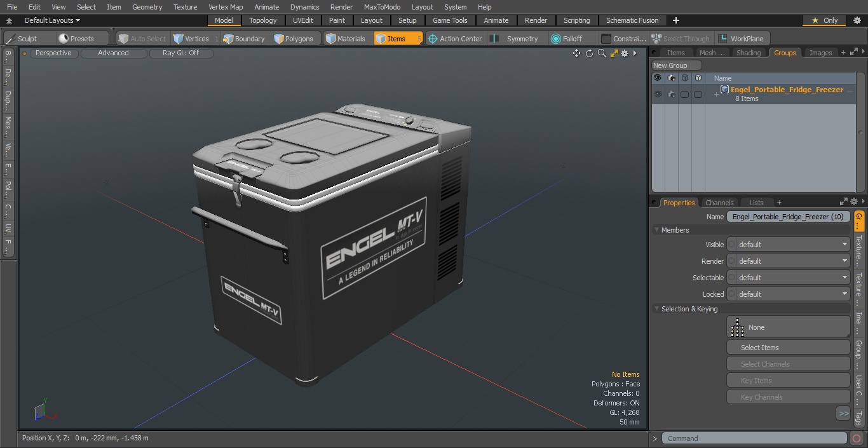Viewport: 868px width, 448px height.
Task: Click the viewport rotate icon
Action: (x=589, y=53)
